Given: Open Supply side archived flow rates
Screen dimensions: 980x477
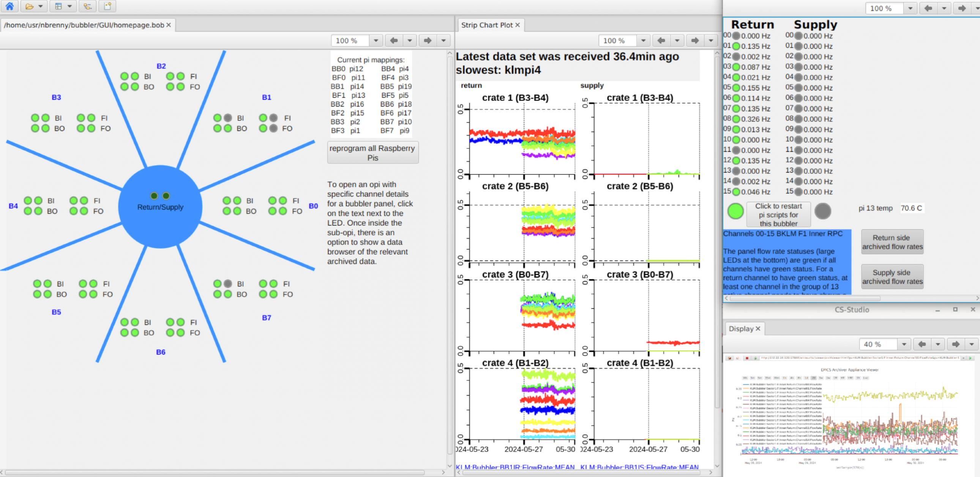Looking at the screenshot, I should coord(892,277).
